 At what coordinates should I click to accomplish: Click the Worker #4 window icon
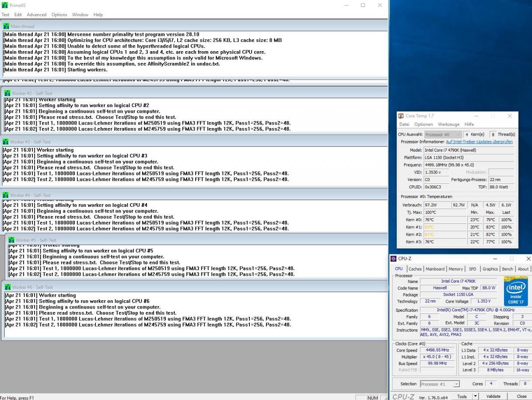coord(6,195)
